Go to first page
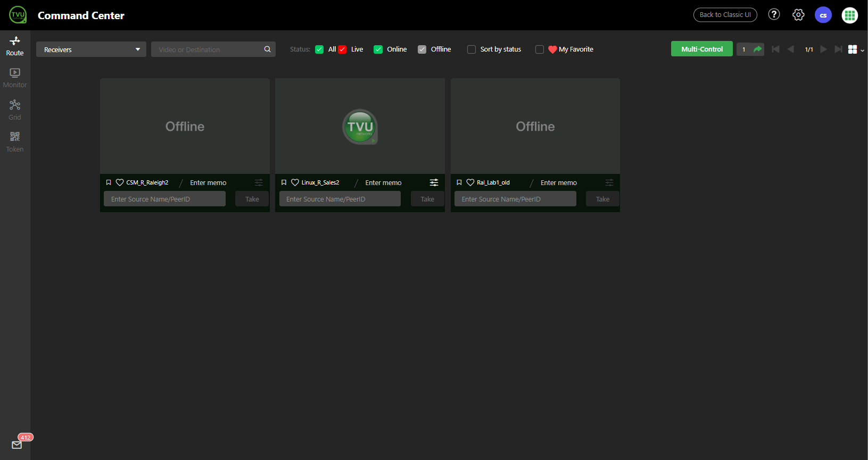The image size is (868, 460). pos(775,49)
